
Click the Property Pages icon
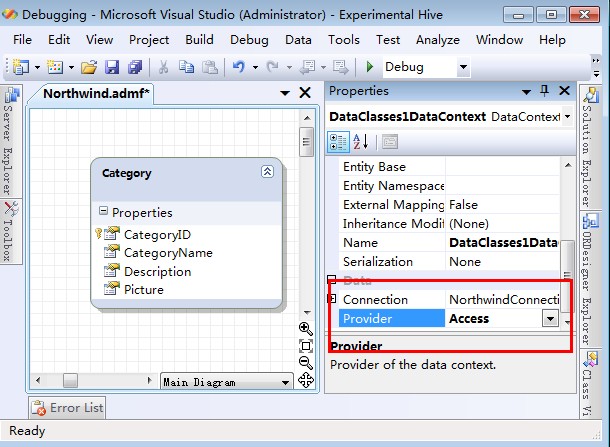[390, 142]
